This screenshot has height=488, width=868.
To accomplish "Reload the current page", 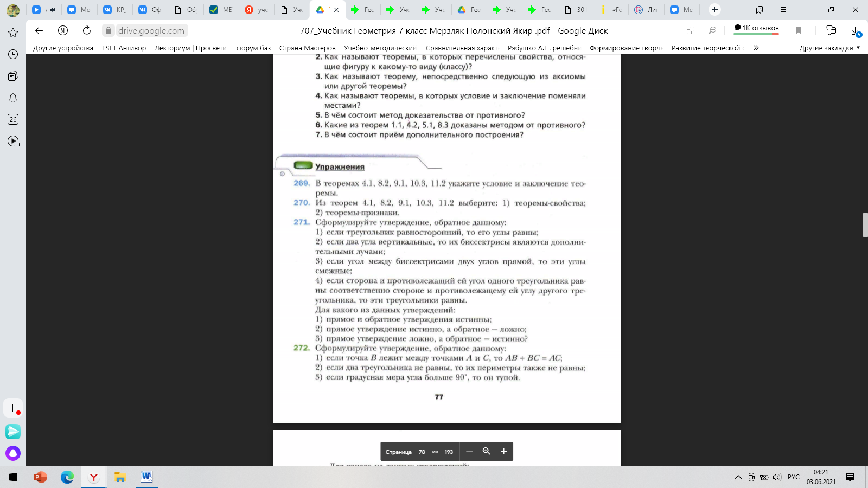I will coord(87,30).
